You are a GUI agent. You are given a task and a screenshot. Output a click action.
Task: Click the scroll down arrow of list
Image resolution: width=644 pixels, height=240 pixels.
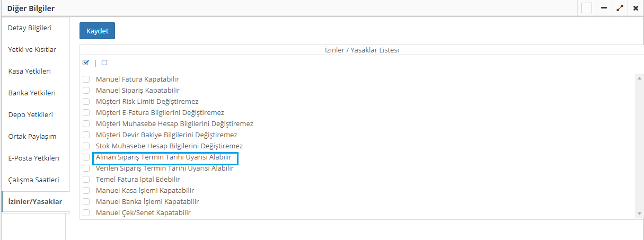pyautogui.click(x=639, y=213)
